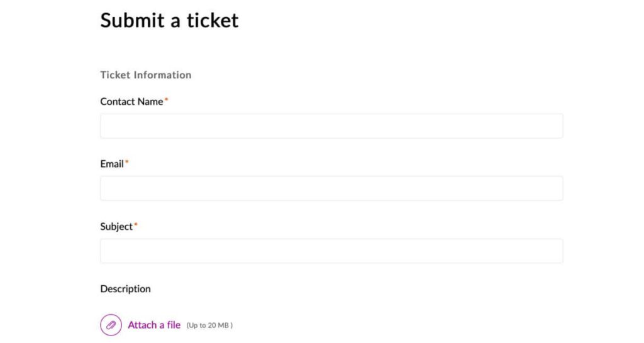The image size is (644, 343).
Task: Focus the Contact Name text field
Action: pyautogui.click(x=331, y=126)
